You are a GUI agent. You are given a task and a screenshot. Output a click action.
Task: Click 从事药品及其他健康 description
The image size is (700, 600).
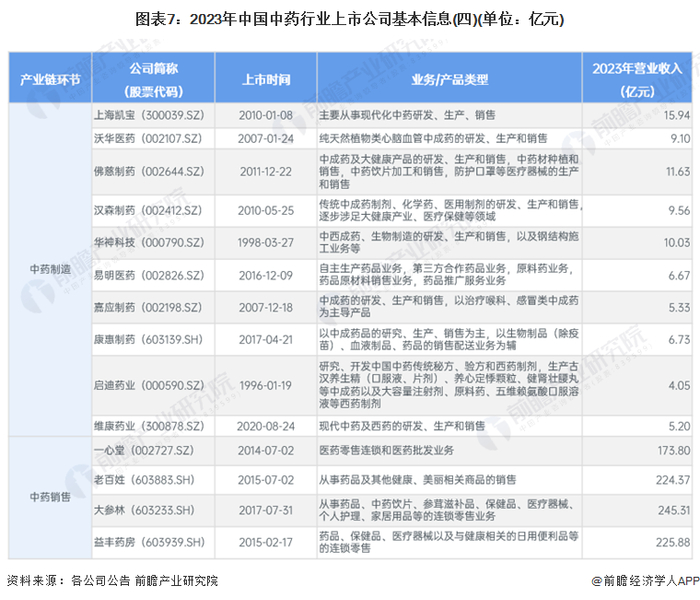417,480
